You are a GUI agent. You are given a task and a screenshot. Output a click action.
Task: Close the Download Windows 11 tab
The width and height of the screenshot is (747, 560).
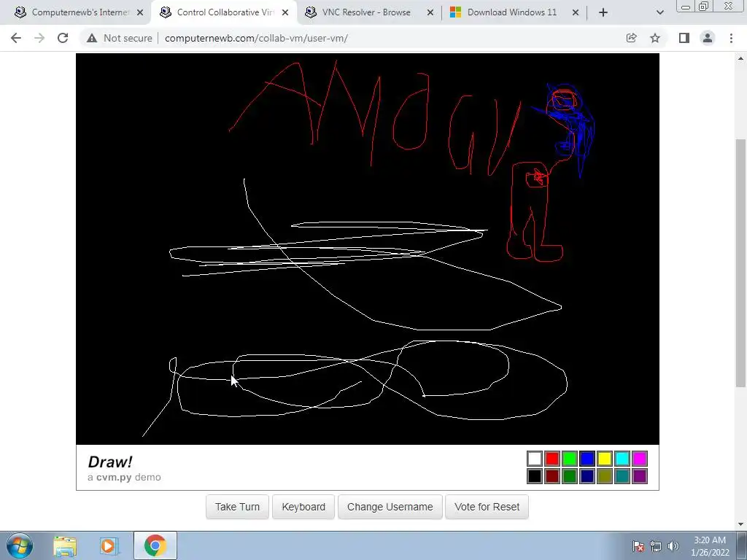point(576,12)
